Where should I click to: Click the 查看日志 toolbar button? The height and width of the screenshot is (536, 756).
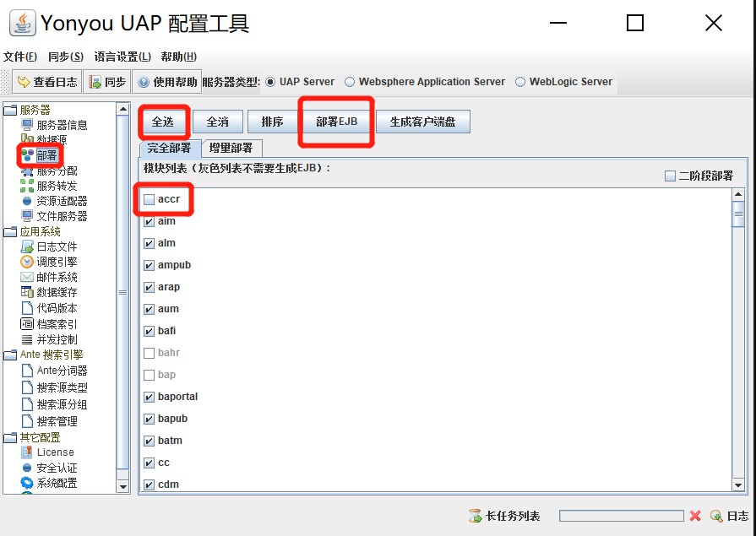pyautogui.click(x=46, y=82)
